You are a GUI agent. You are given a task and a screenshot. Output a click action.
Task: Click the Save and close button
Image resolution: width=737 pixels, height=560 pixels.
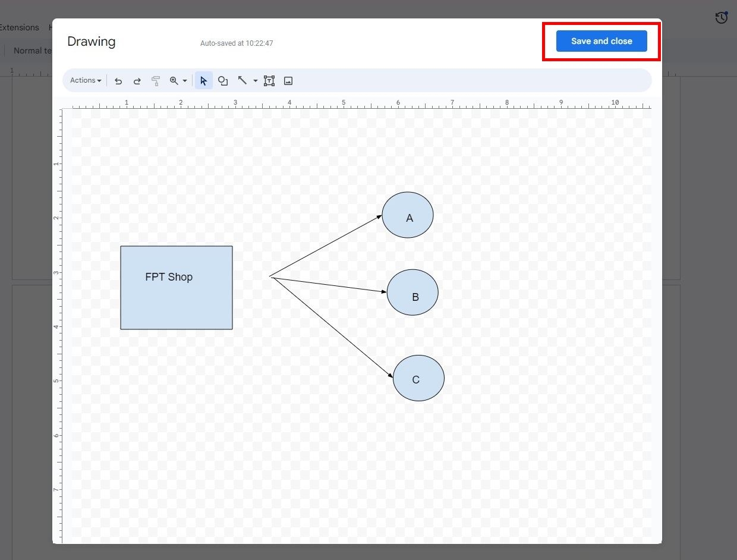tap(601, 41)
